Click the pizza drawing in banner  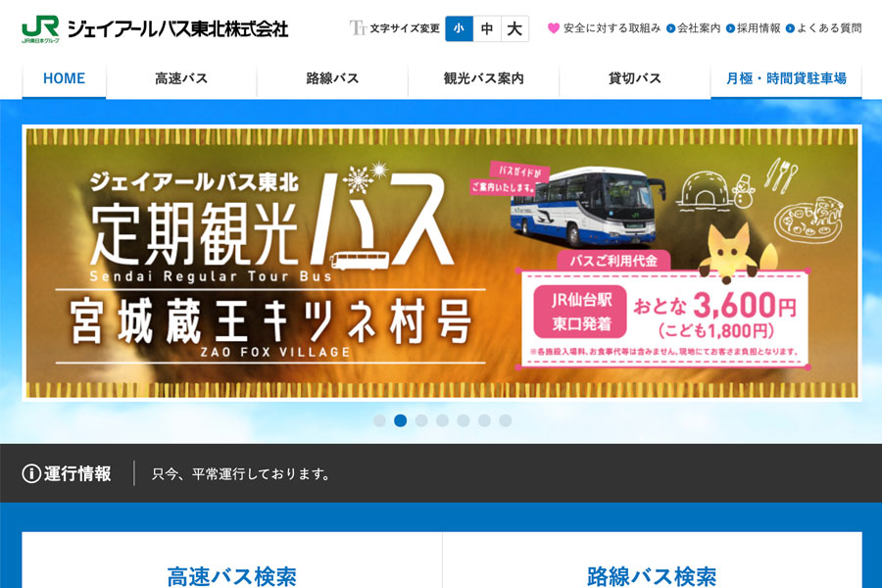808,220
